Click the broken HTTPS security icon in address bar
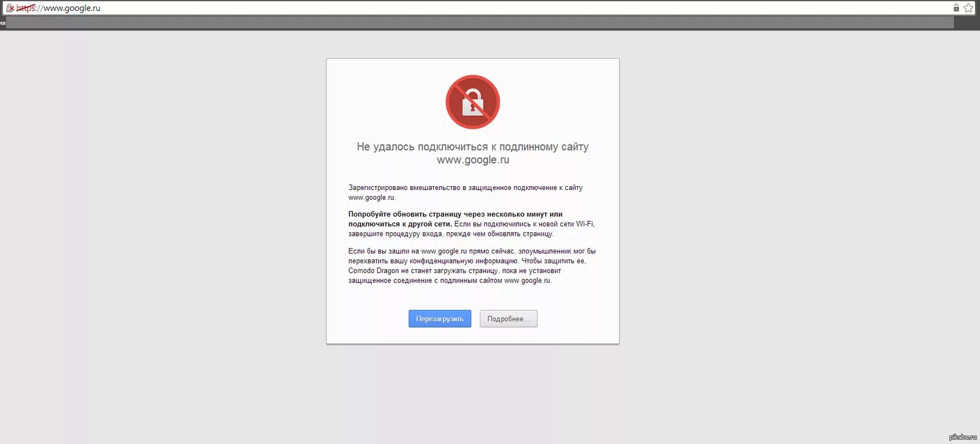Viewport: 980px width, 444px height. click(x=10, y=8)
